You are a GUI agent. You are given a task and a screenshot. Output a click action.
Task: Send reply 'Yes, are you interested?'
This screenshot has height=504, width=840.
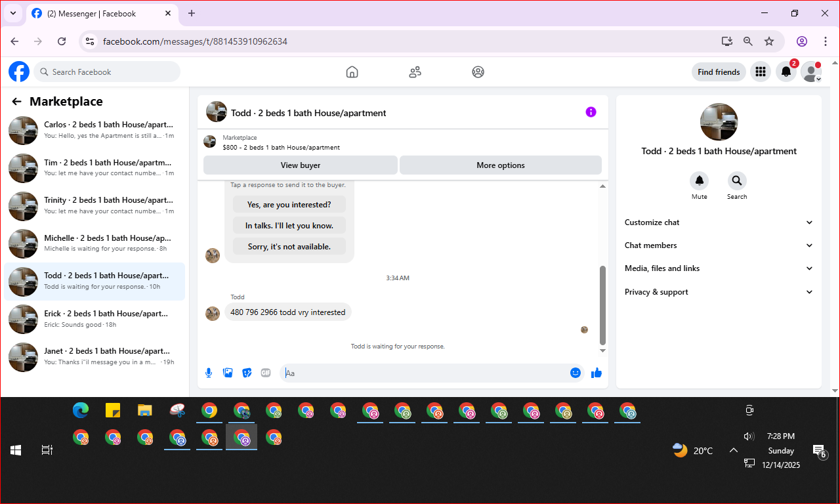point(289,205)
